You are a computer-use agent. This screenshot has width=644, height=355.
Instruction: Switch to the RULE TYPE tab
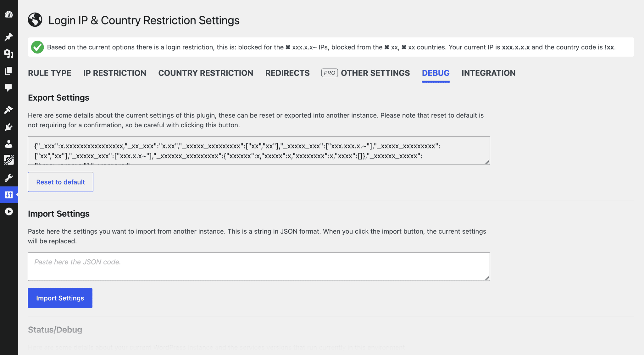(x=50, y=73)
